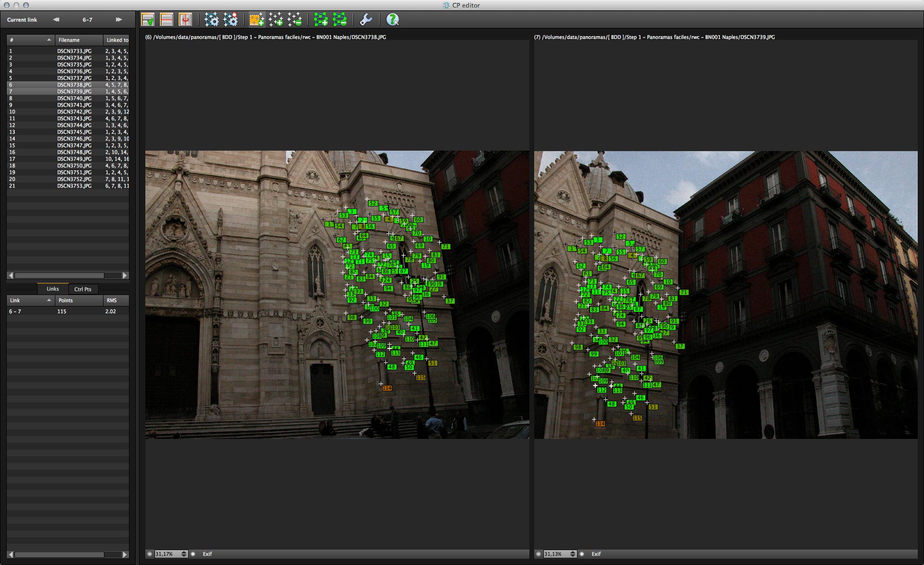Click Exif button under left image

coord(207,554)
